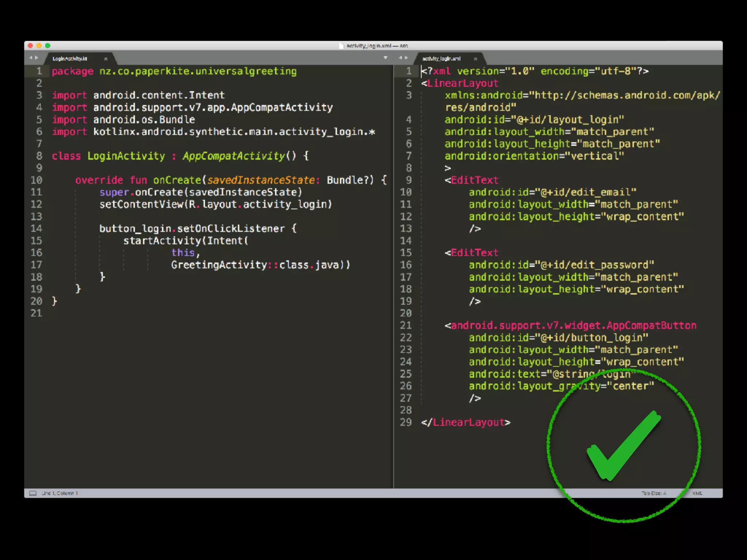Switch to the activity_login.xml tab
Screen dimensions: 747x560
coord(441,59)
